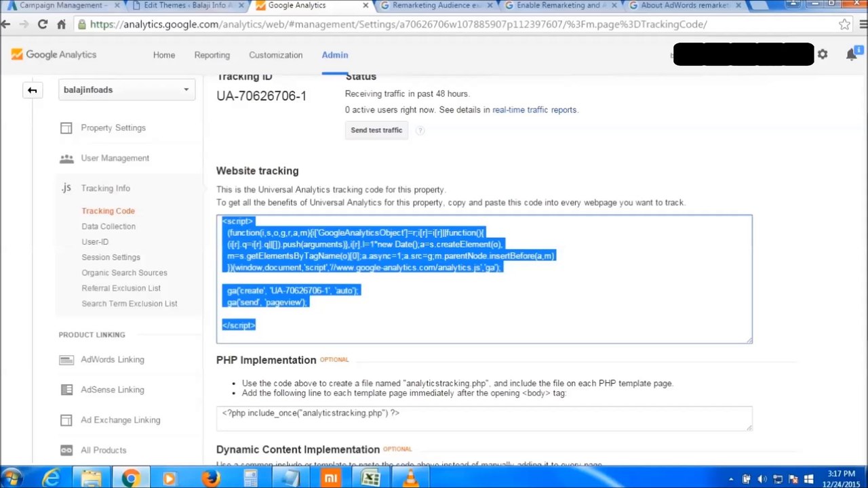Open Excel from taskbar
This screenshot has width=868, height=488.
pyautogui.click(x=370, y=479)
